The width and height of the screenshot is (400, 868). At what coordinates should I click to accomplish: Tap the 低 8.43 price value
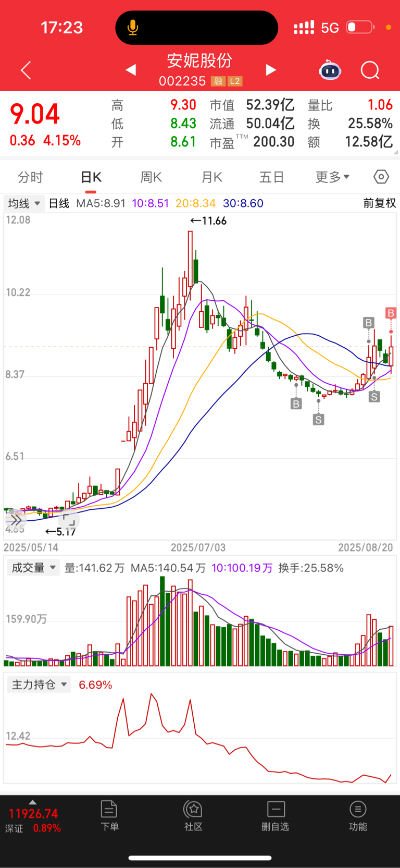click(183, 124)
